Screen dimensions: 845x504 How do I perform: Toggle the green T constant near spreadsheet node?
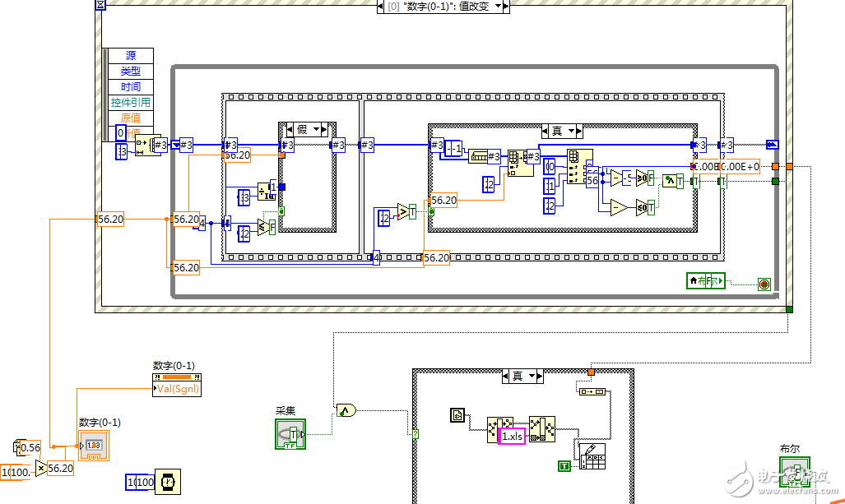[564, 466]
